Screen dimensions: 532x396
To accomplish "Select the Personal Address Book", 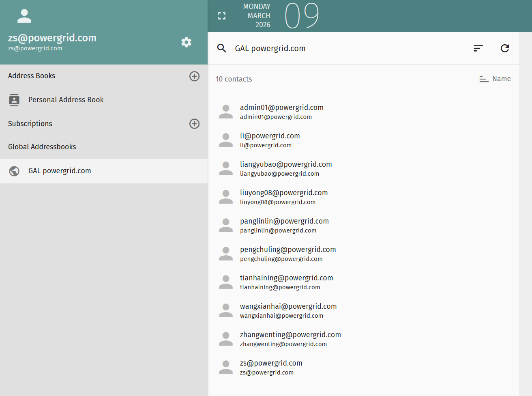I will [x=66, y=100].
